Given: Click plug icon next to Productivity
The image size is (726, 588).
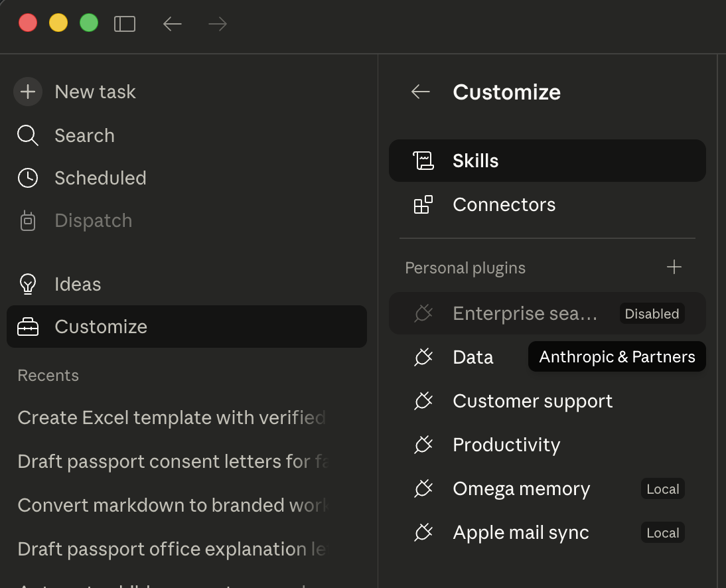Looking at the screenshot, I should click(x=423, y=445).
